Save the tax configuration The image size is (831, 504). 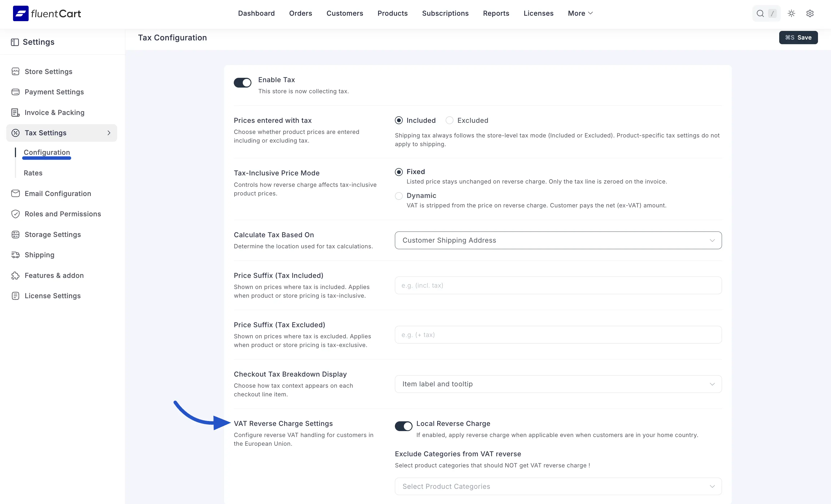point(798,37)
